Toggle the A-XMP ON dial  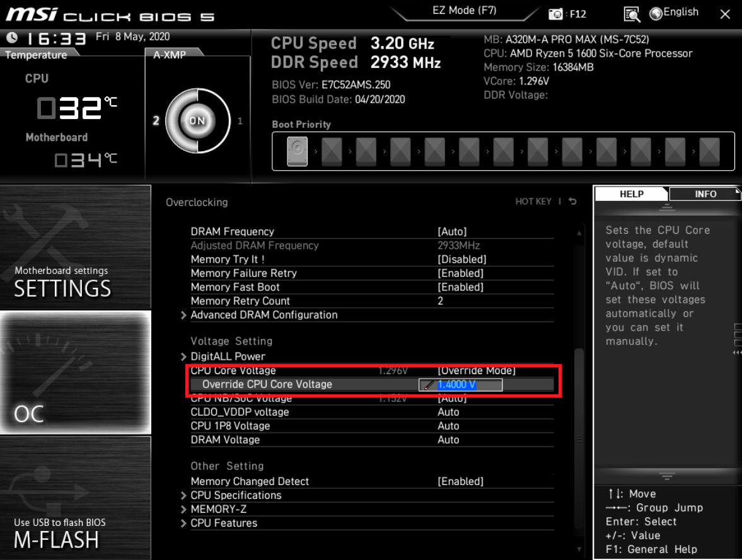[x=197, y=120]
